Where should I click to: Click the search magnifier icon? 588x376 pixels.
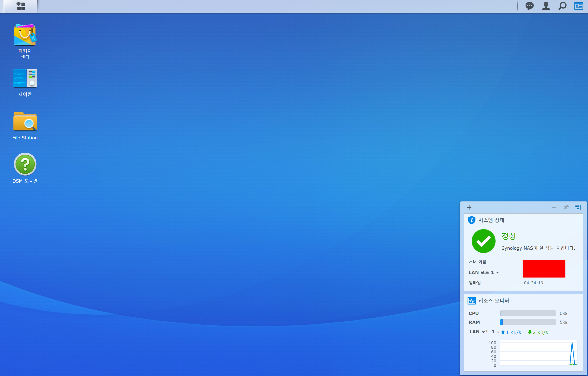click(562, 6)
